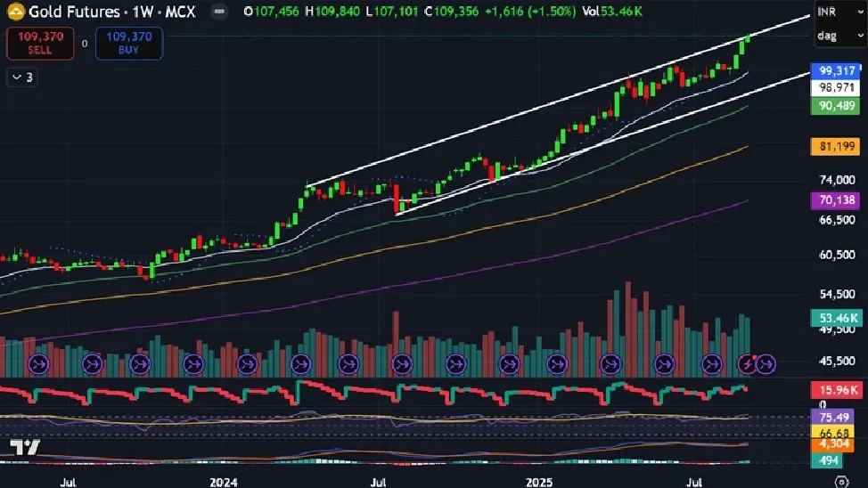This screenshot has height=488, width=868.
Task: Click the green 90,489 price label
Action: (836, 106)
